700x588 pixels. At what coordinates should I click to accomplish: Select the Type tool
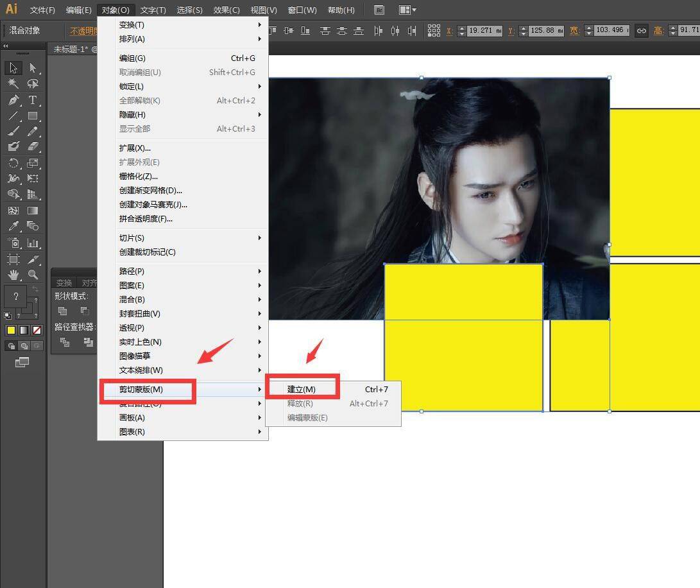[x=33, y=100]
